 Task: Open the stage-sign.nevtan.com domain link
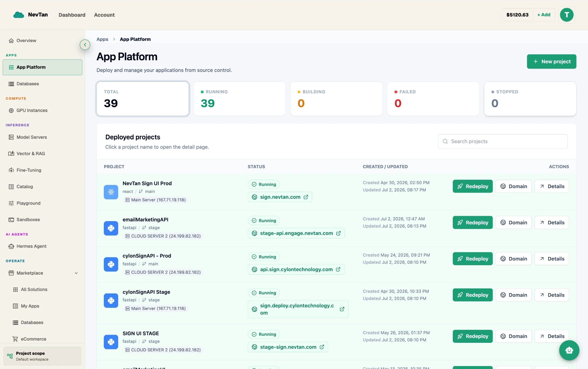(x=288, y=347)
